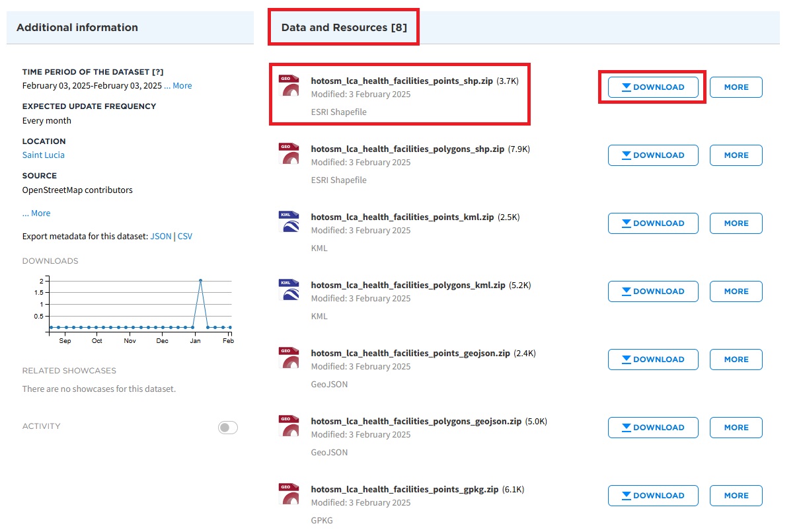Download hotosm_lca_health_facilities_points_gpkg.zip
The height and width of the screenshot is (532, 801).
tap(653, 496)
